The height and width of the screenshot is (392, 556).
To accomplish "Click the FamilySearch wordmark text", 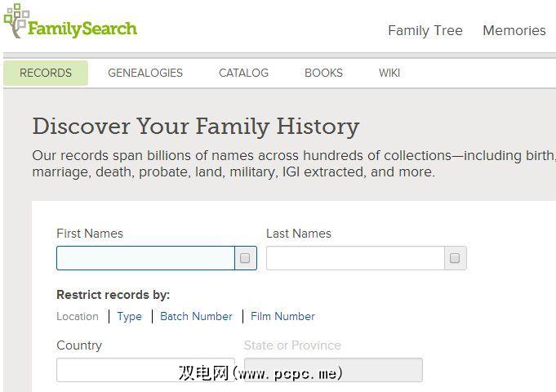I will click(82, 29).
